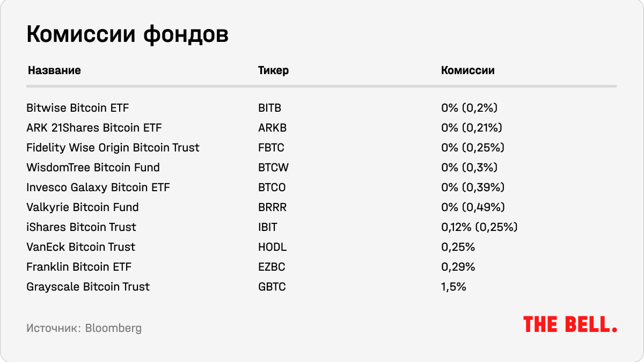Click Grayscale Bitcoin Trust name

(88, 287)
